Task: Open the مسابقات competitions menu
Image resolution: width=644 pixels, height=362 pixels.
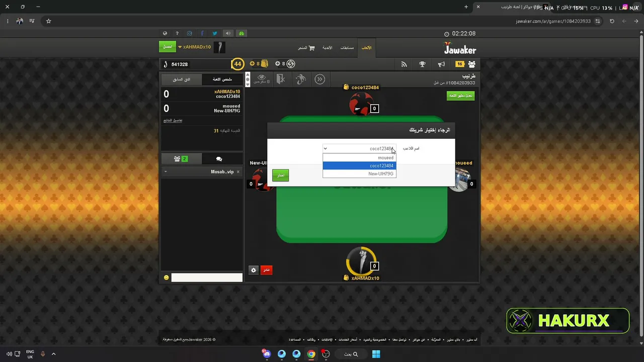Action: [x=347, y=48]
